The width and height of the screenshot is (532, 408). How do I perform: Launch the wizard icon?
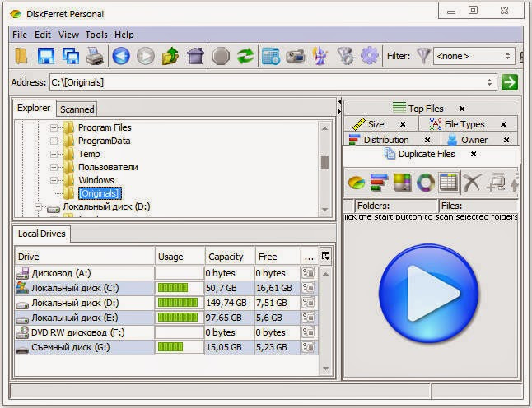pos(320,56)
